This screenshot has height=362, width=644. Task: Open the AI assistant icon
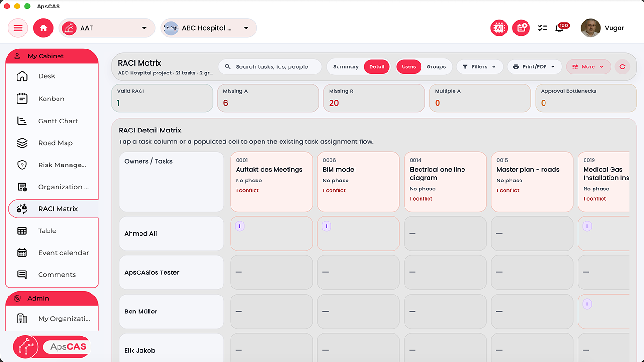click(x=499, y=28)
